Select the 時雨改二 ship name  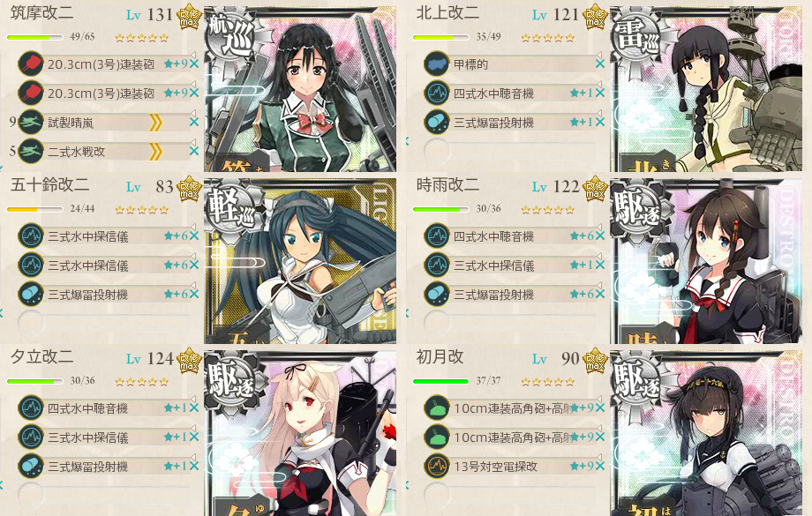pos(447,185)
